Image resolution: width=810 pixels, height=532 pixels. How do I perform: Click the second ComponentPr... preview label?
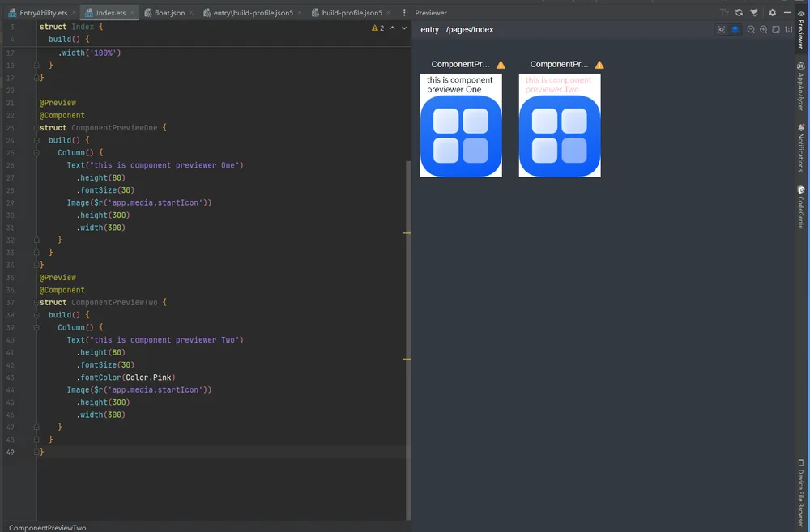coord(559,64)
